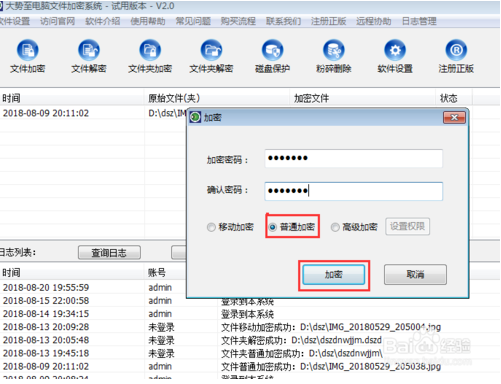Click log entry 文件普通加密成功 IMG_20180529_205038.jpg
Screen dimensions: 501x384
[x=331, y=367]
